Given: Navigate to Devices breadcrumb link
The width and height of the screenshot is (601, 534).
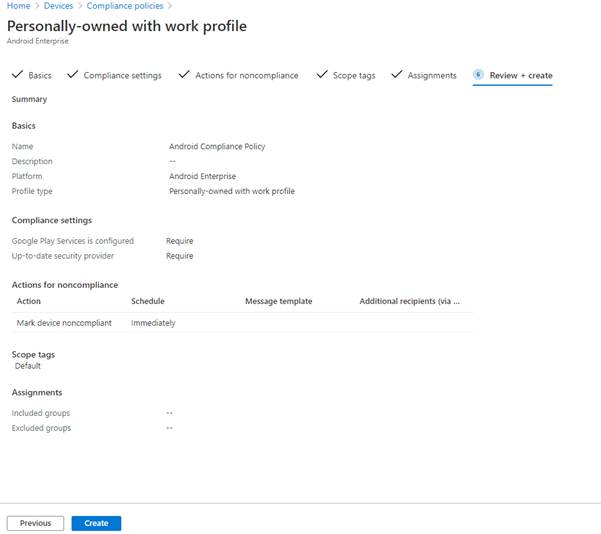Looking at the screenshot, I should click(57, 6).
